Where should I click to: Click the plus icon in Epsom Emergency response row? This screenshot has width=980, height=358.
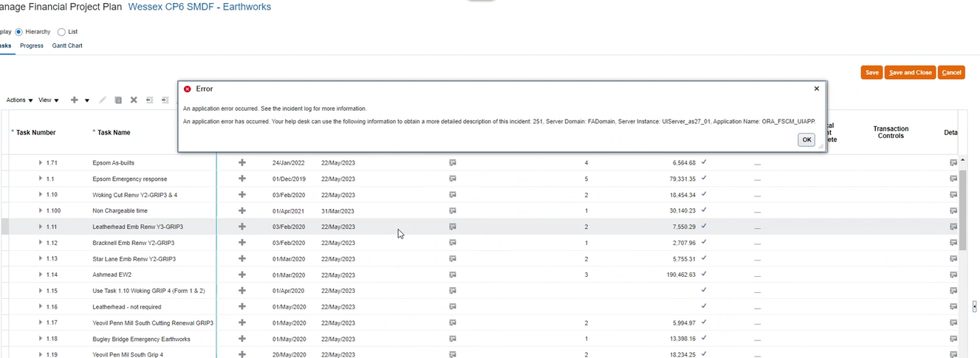[241, 179]
